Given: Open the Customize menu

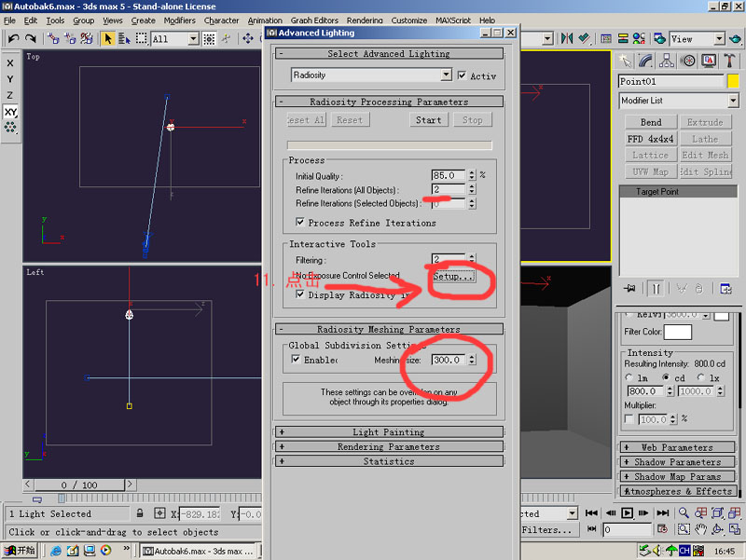Looking at the screenshot, I should click(408, 20).
